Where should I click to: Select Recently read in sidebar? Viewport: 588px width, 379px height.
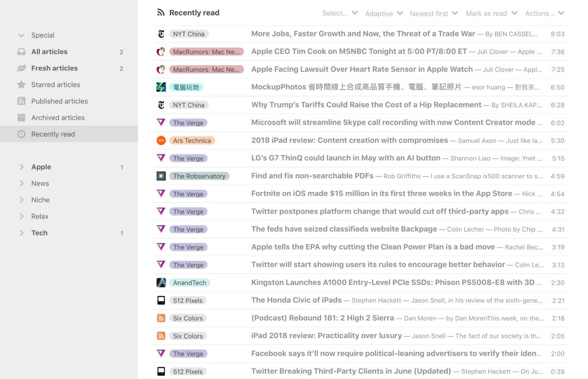coord(69,134)
